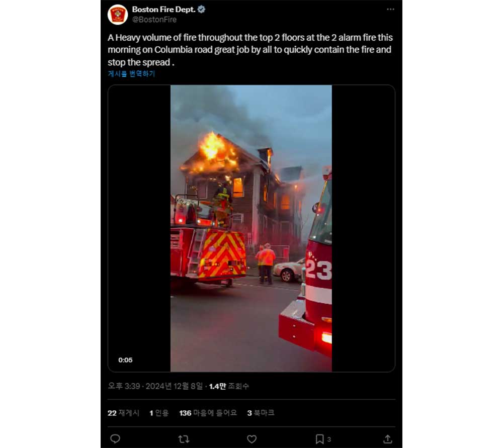
Task: Toggle the bookmark icon
Action: tap(319, 439)
